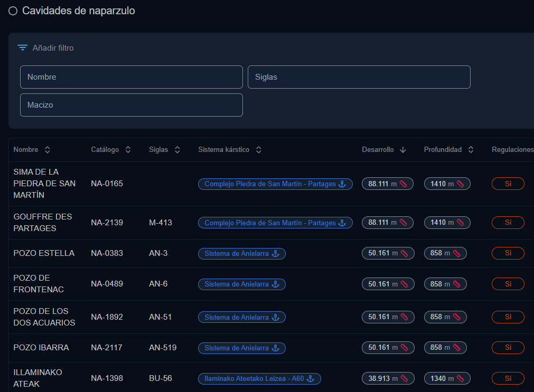This screenshot has width=534, height=392.
Task: Click catalog code NA-1398
Action: (x=107, y=378)
